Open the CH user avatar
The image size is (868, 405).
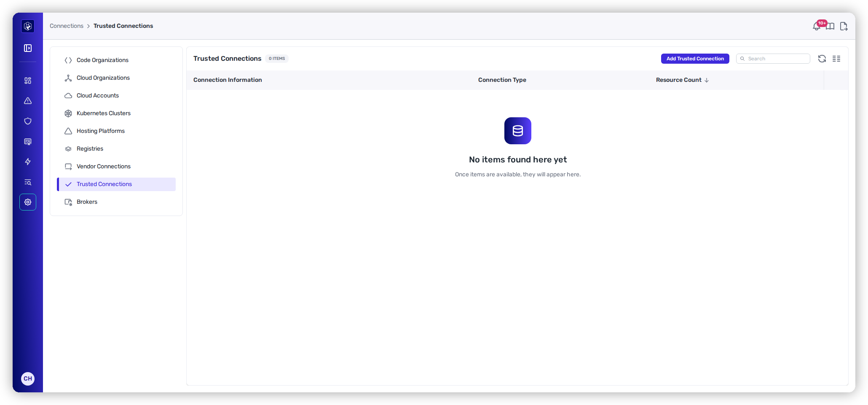(28, 378)
